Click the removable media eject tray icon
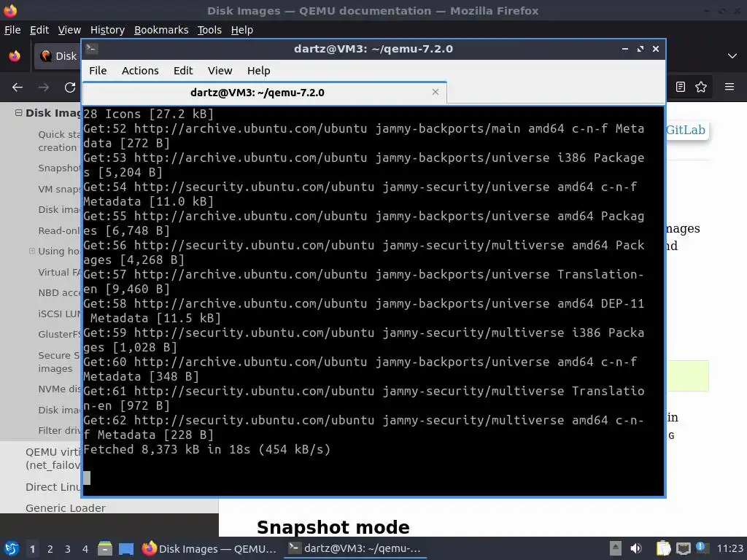747x560 pixels. point(616,548)
